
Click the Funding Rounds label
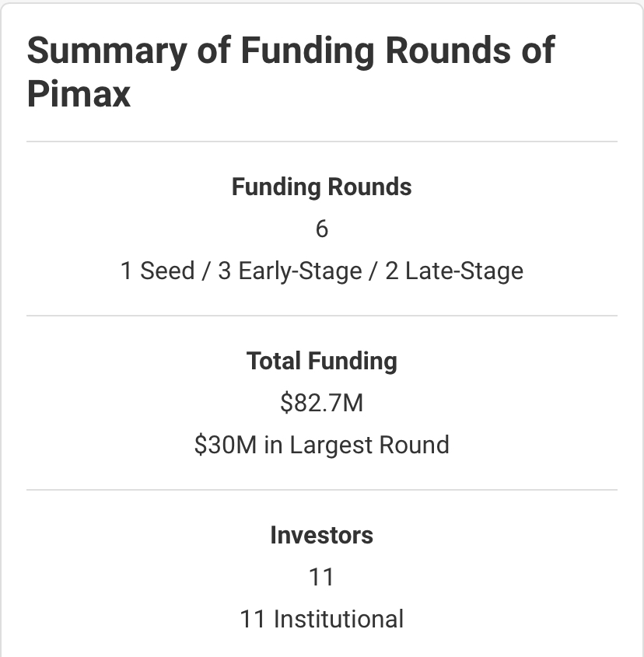(321, 187)
